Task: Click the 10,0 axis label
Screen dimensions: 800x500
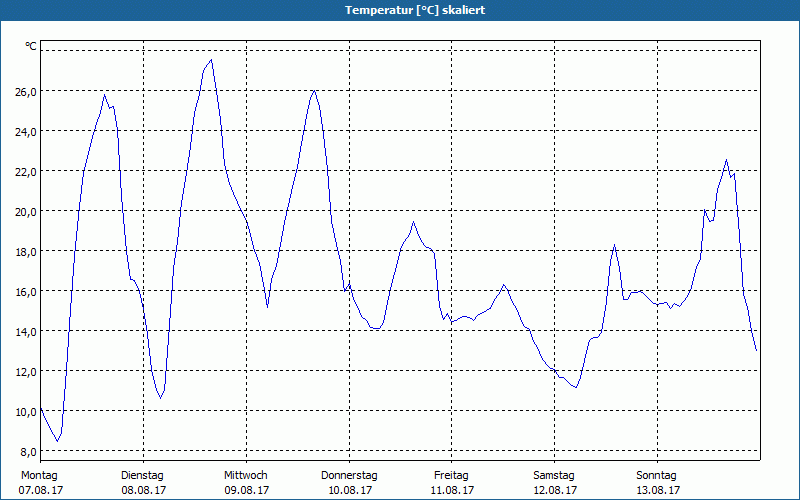Action: click(x=26, y=412)
